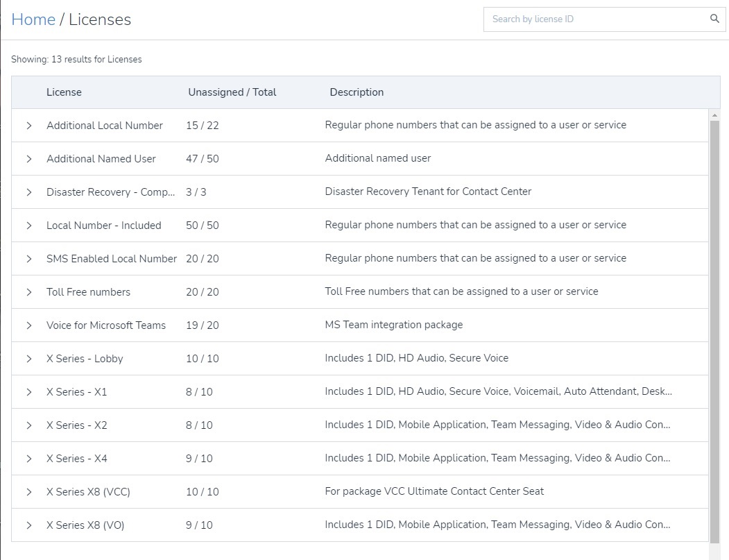Expand the X Series - Lobby row
Screen dimensions: 729x560
(x=29, y=359)
